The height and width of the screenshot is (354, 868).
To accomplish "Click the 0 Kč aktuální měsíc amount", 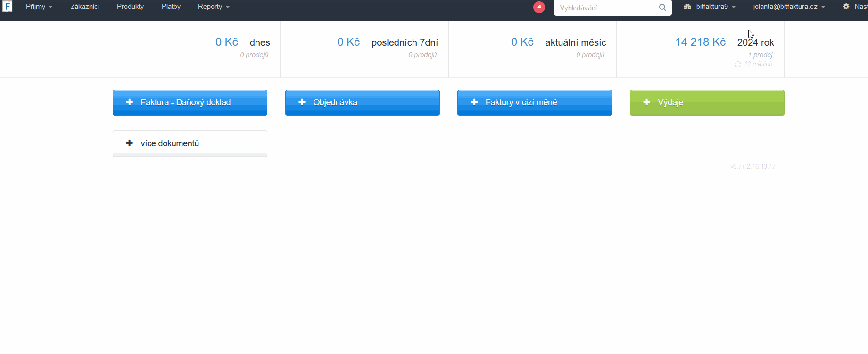I will 522,42.
